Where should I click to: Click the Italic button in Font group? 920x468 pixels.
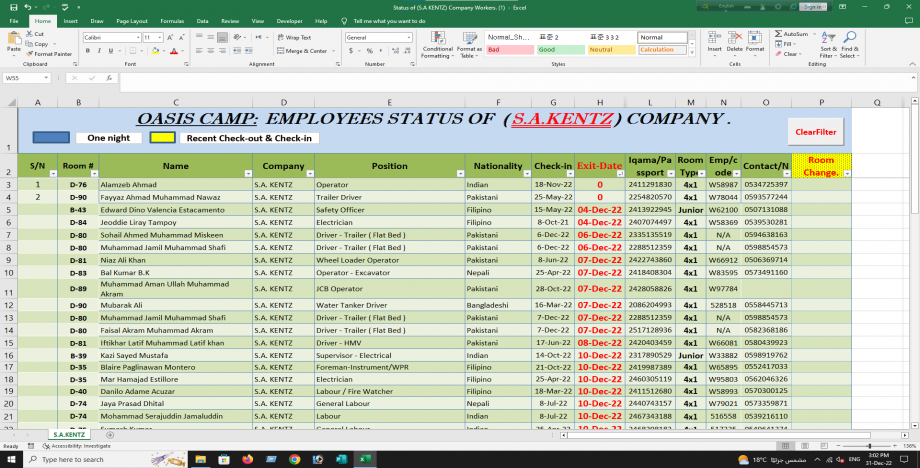(x=98, y=51)
